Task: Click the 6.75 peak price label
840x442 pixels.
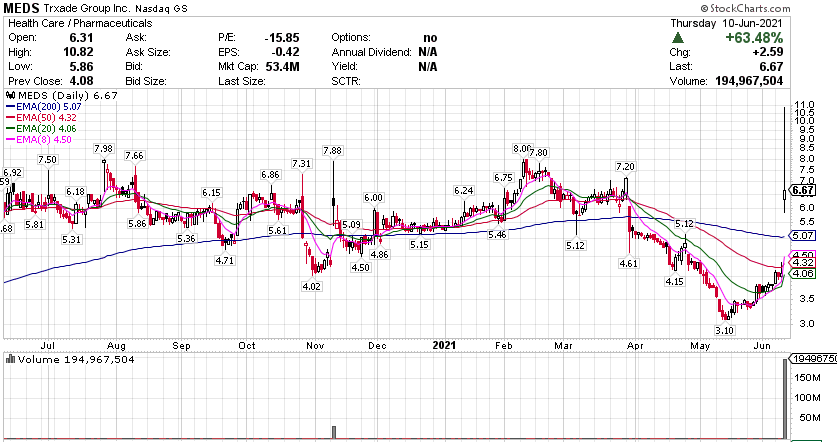Action: pos(504,177)
